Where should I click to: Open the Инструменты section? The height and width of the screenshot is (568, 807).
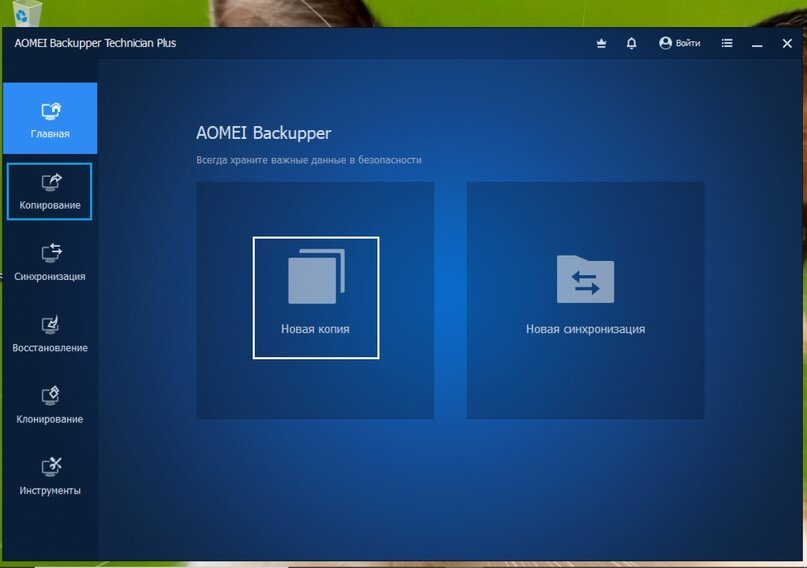[50, 477]
